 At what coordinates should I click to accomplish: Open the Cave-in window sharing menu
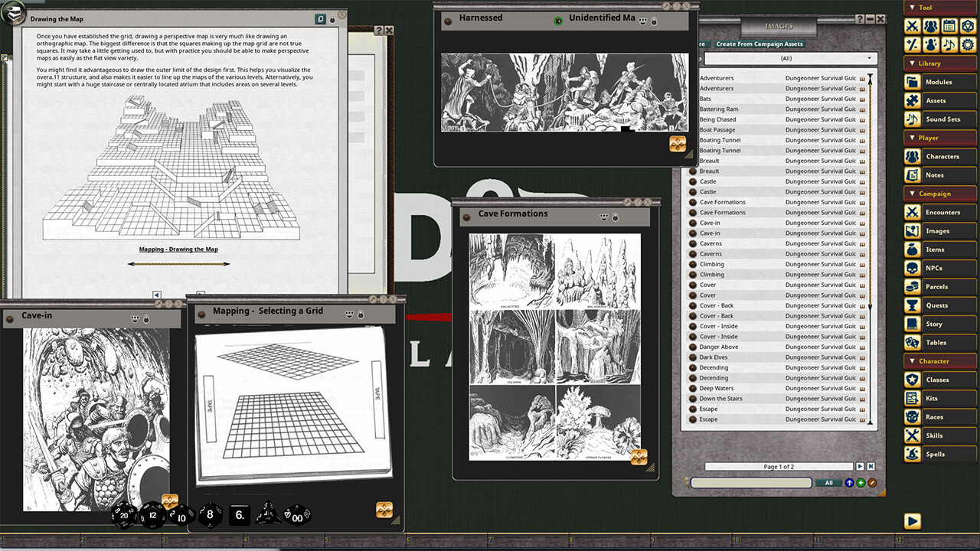(x=136, y=318)
